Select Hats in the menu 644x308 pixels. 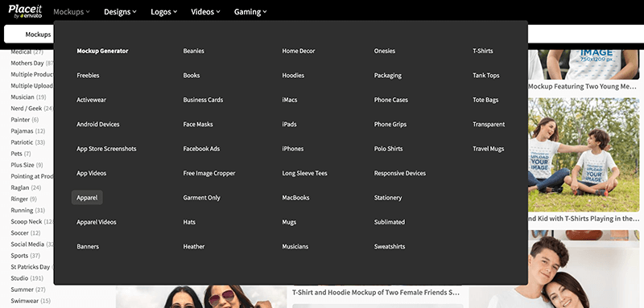click(189, 222)
